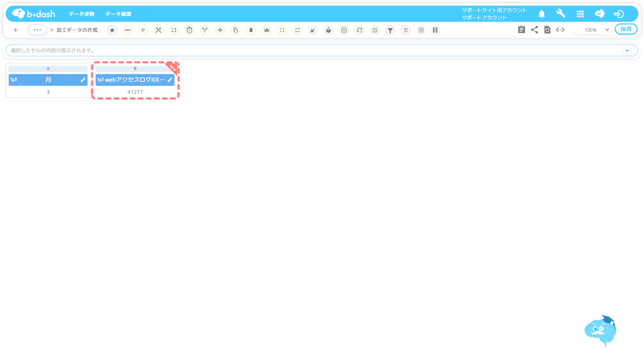Select the 月 column header

(x=48, y=80)
